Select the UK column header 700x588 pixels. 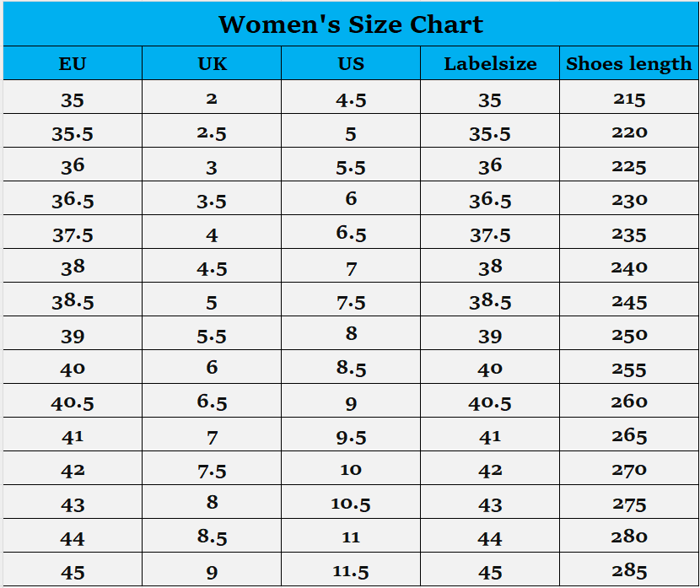212,63
